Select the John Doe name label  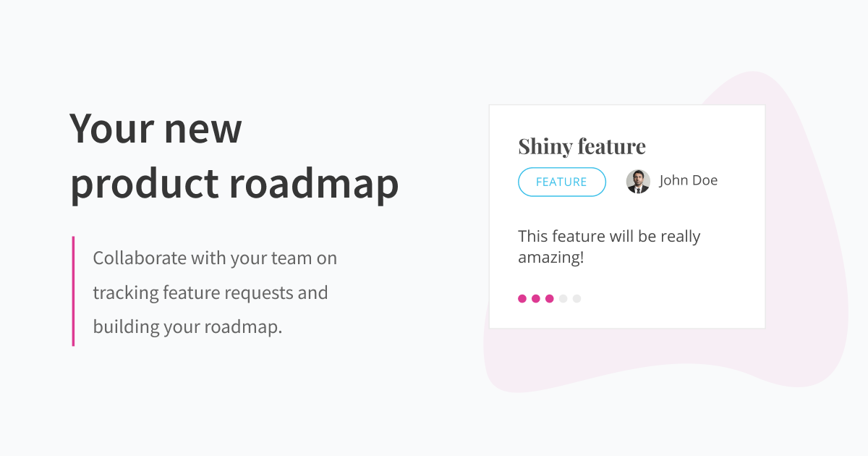click(x=689, y=181)
